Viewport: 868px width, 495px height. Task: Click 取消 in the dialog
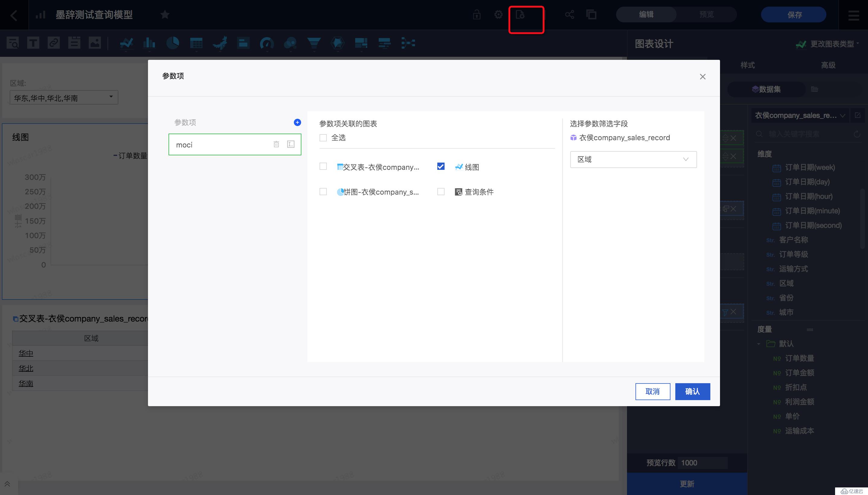[653, 392]
